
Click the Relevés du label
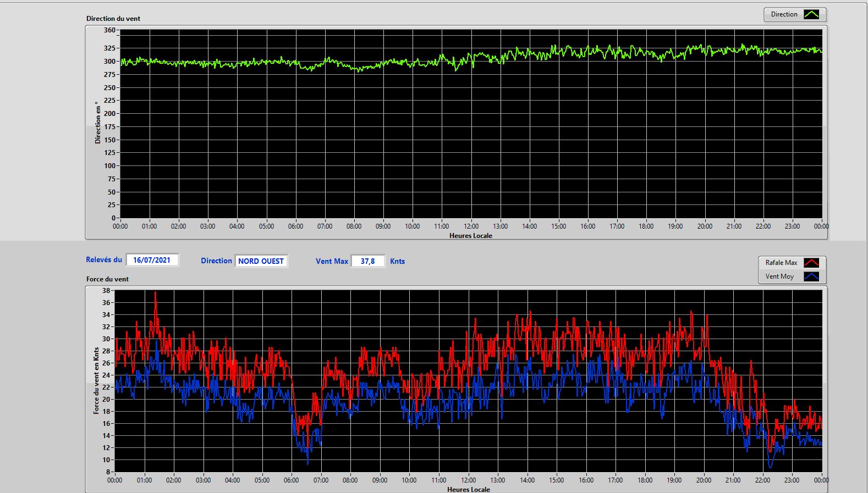click(x=104, y=260)
